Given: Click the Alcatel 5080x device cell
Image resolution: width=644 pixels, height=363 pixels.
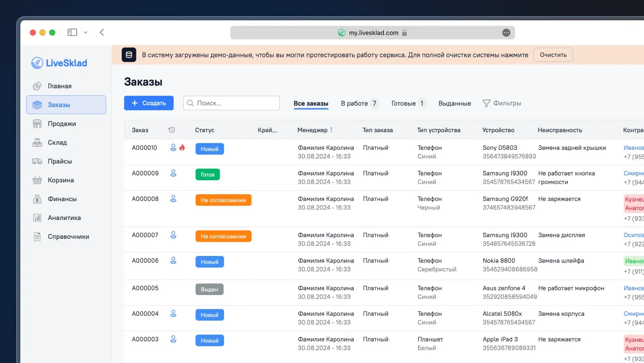Looking at the screenshot, I should [x=502, y=314].
